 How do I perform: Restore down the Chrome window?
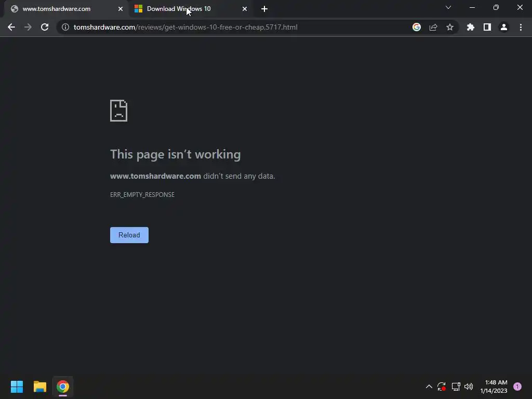[496, 7]
